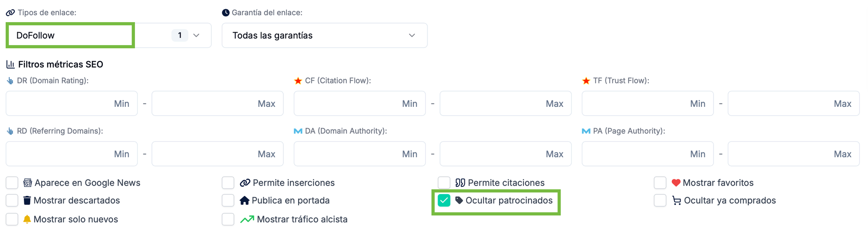Screen dimensions: 868x242
Task: Click the house icon for Publica en portada
Action: 245,200
